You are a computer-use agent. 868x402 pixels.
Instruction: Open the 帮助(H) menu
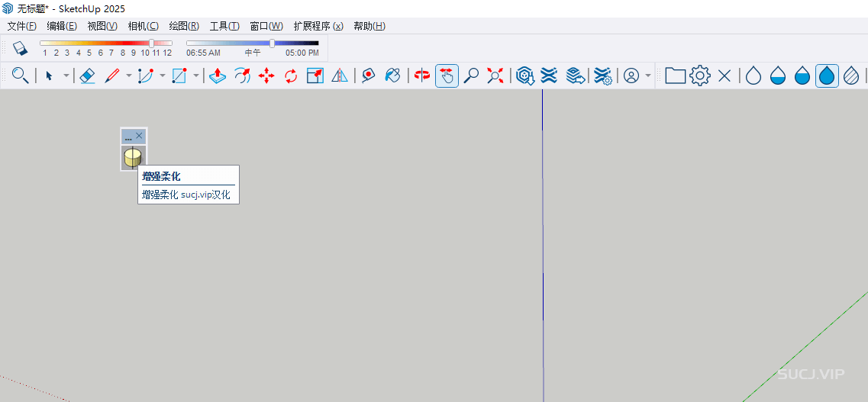pyautogui.click(x=369, y=26)
